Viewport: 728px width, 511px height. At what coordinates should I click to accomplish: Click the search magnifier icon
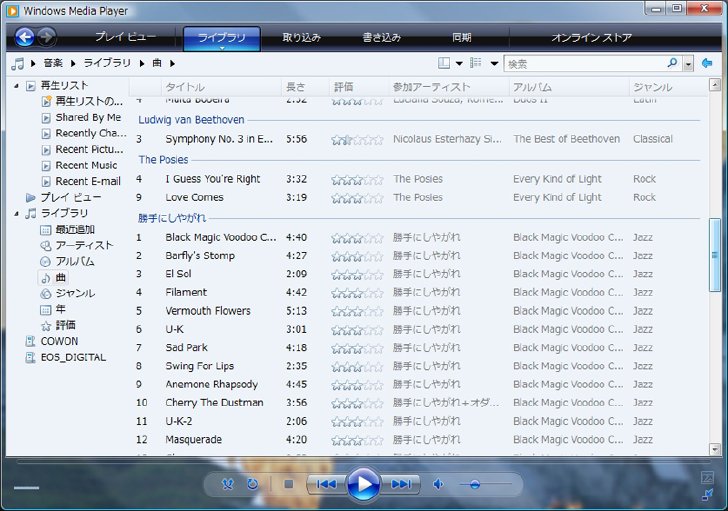672,63
